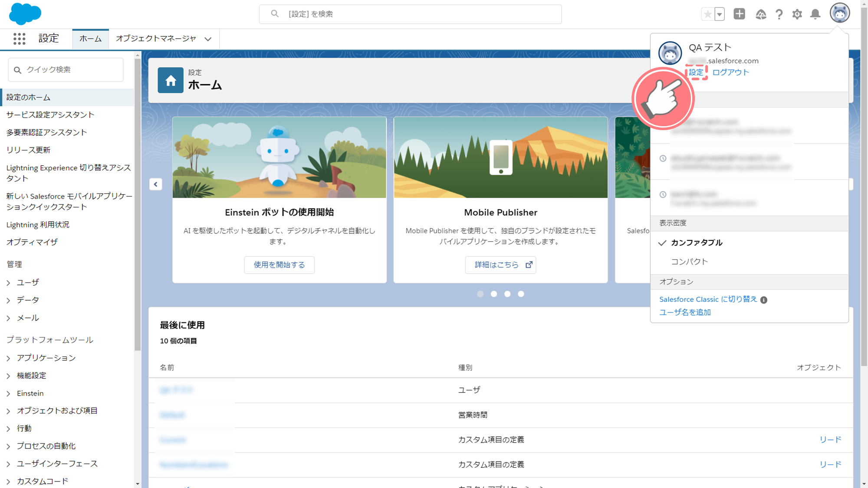Select the first carousel dot

tap(480, 294)
